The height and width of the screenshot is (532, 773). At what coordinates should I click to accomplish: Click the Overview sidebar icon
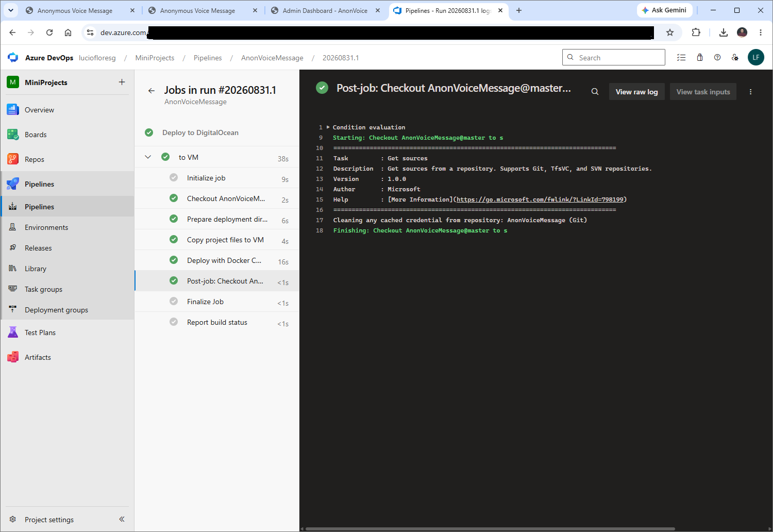point(13,110)
